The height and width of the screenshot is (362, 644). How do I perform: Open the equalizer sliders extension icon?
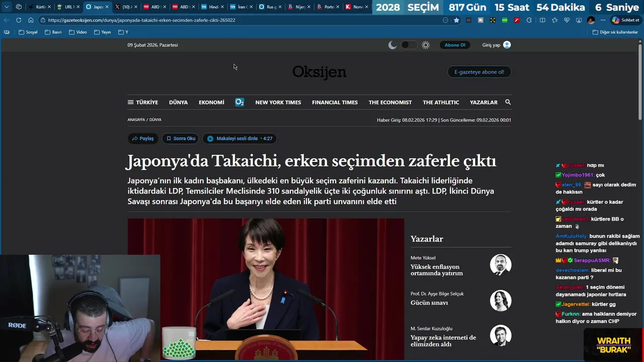point(468,20)
